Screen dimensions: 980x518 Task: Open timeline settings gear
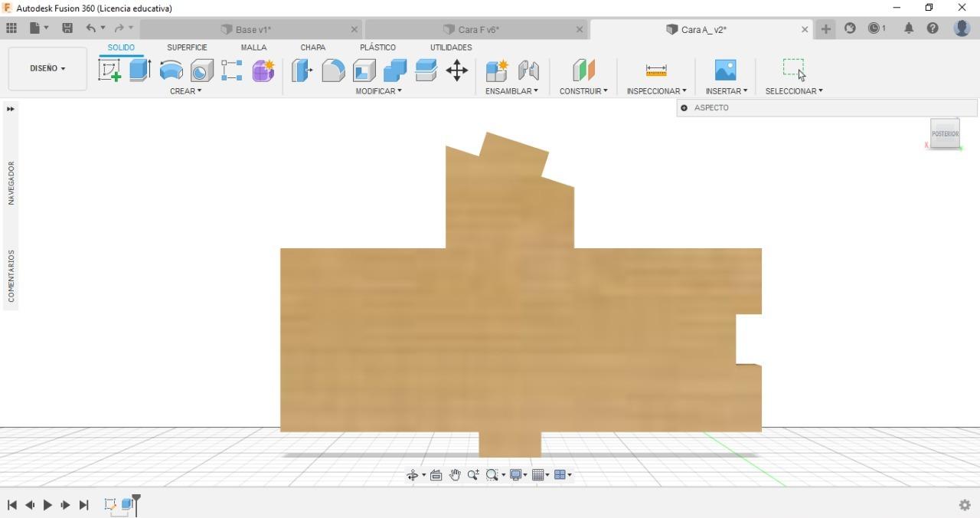[x=965, y=505]
